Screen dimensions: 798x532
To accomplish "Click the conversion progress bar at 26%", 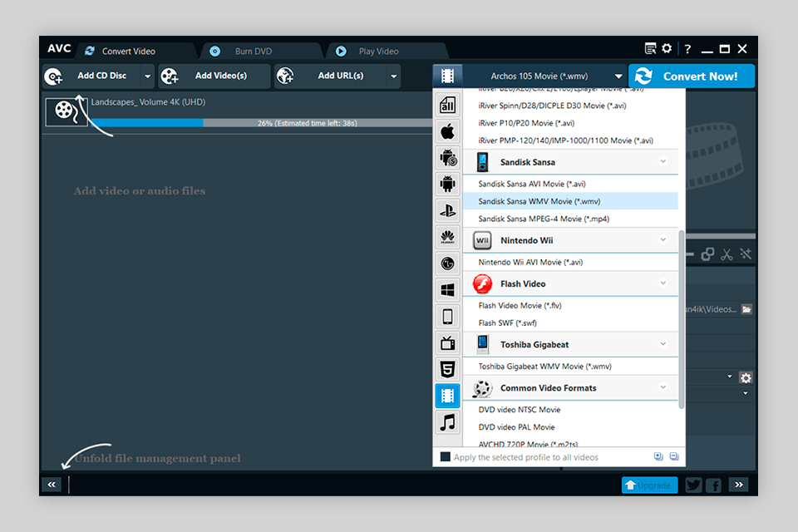I will click(x=262, y=123).
